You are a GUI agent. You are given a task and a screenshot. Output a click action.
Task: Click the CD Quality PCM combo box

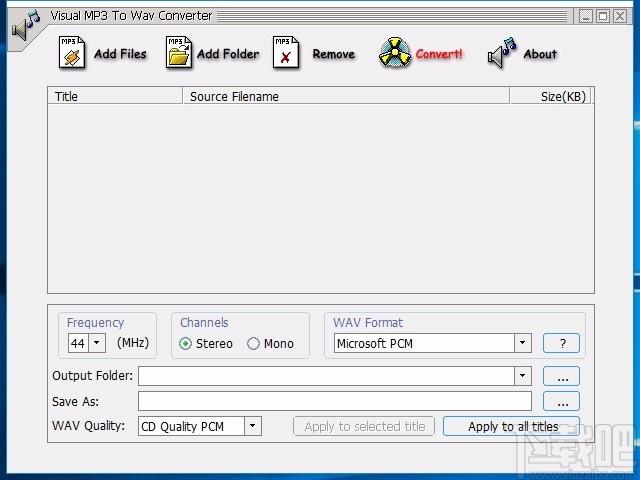(x=200, y=426)
